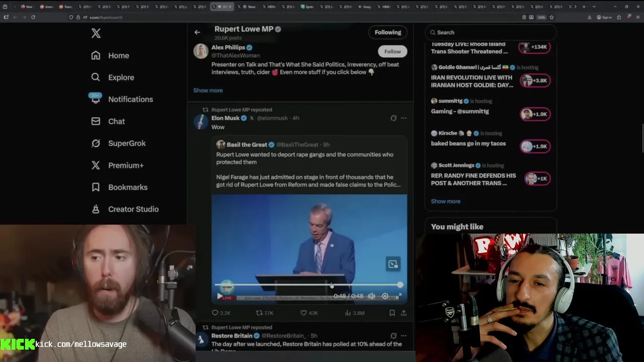Go to Home in the sidebar
This screenshot has width=644, height=362.
[110, 56]
